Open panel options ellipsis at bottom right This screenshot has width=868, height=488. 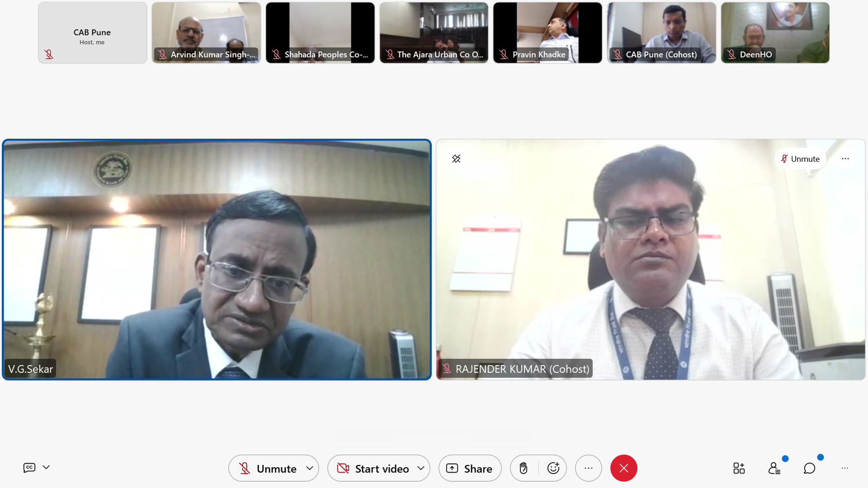click(x=844, y=469)
